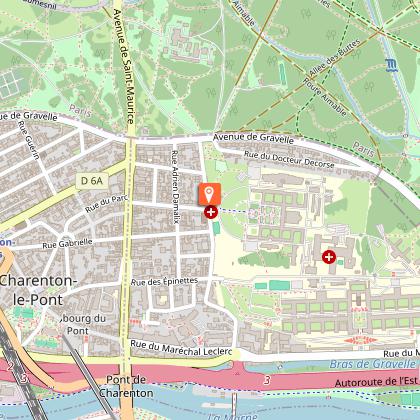Click the Rue Guérin street label
Viewport: 420px width, 420px height.
tap(29, 140)
